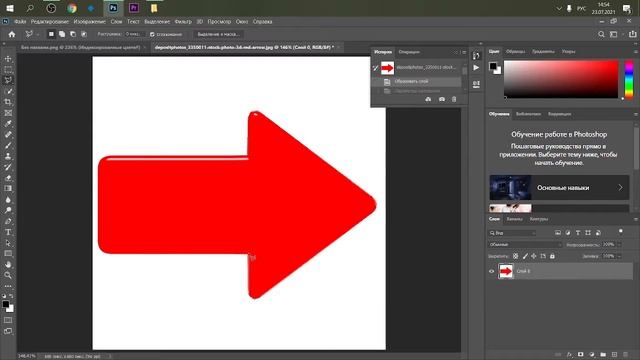The width and height of the screenshot is (640, 360).
Task: Select the Zoom tool
Action: tap(8, 275)
